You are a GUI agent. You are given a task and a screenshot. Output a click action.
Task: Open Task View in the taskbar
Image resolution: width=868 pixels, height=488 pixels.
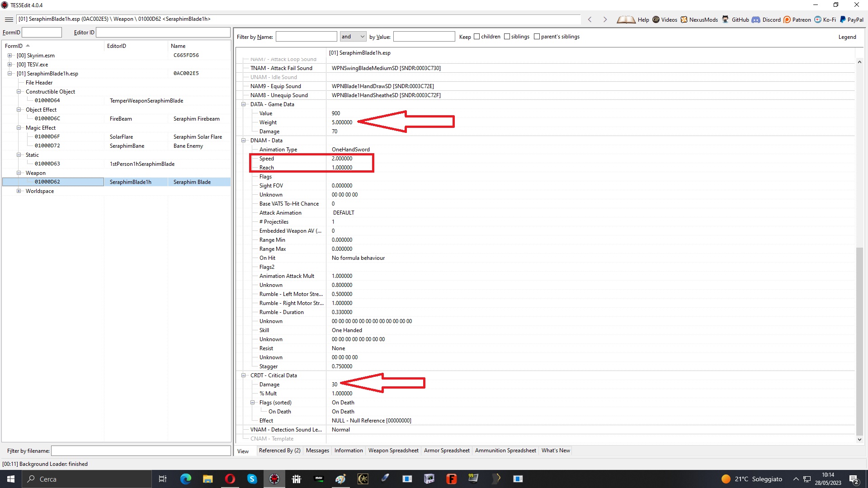pos(163,479)
